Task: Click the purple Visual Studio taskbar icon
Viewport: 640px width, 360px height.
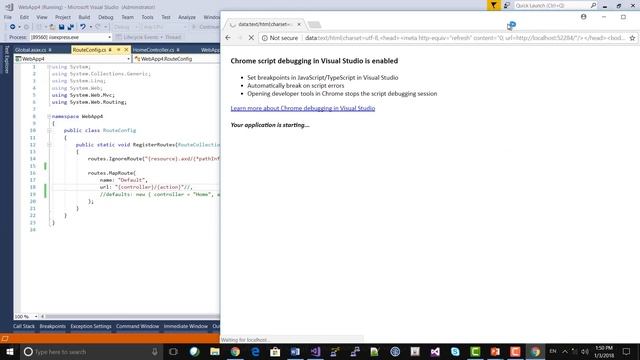Action: click(315, 351)
